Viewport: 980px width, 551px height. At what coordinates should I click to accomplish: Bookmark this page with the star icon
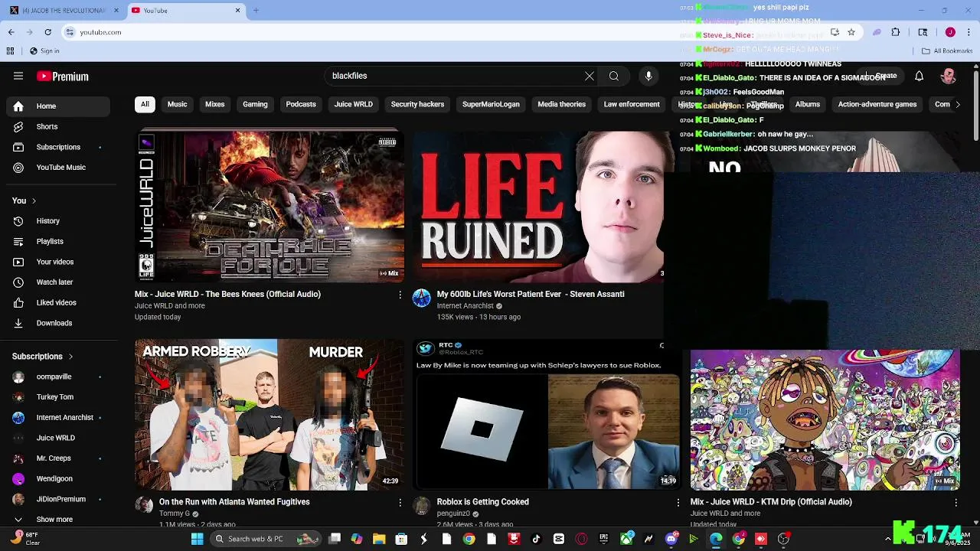pyautogui.click(x=851, y=32)
